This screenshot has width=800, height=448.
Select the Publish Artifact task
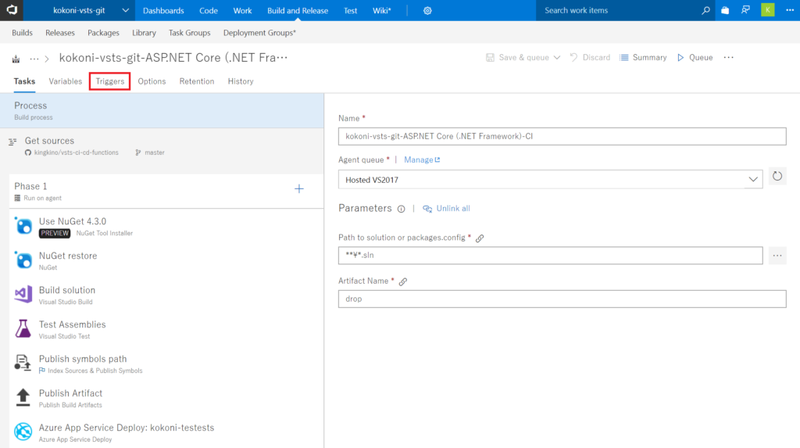166,398
